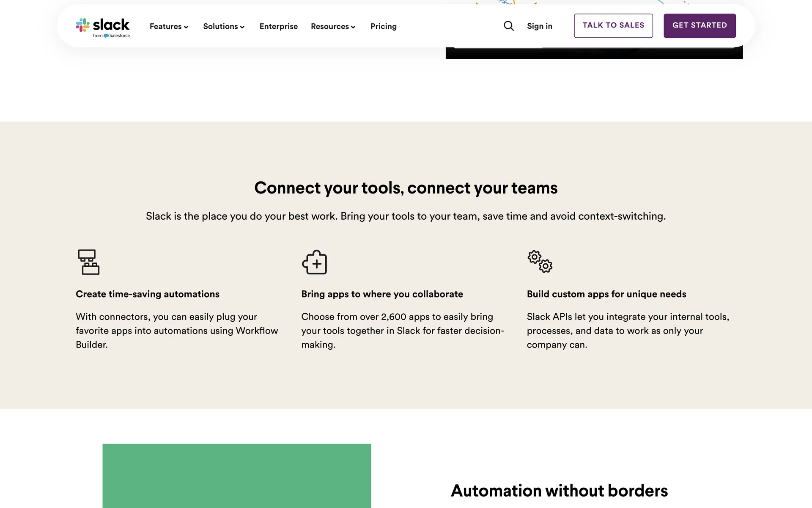Click the dark video strip below header

[594, 54]
